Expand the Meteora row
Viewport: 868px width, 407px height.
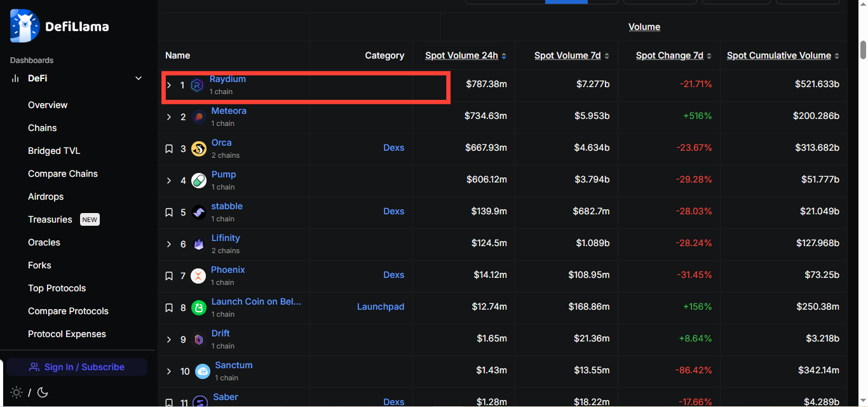click(169, 117)
